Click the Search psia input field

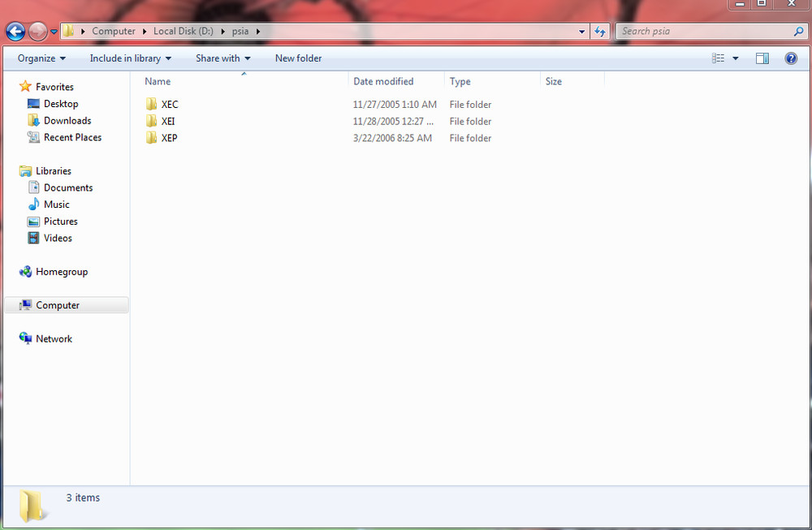coord(705,32)
